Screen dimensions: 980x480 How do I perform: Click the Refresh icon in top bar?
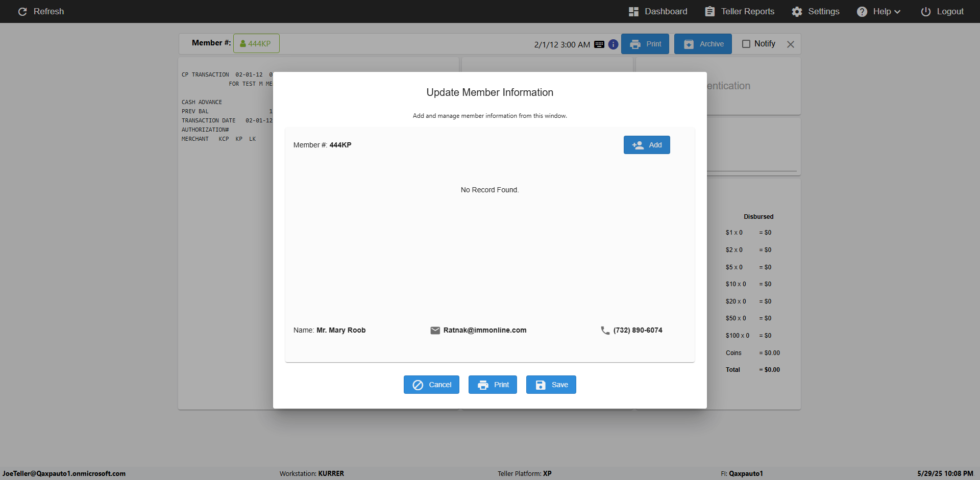22,11
